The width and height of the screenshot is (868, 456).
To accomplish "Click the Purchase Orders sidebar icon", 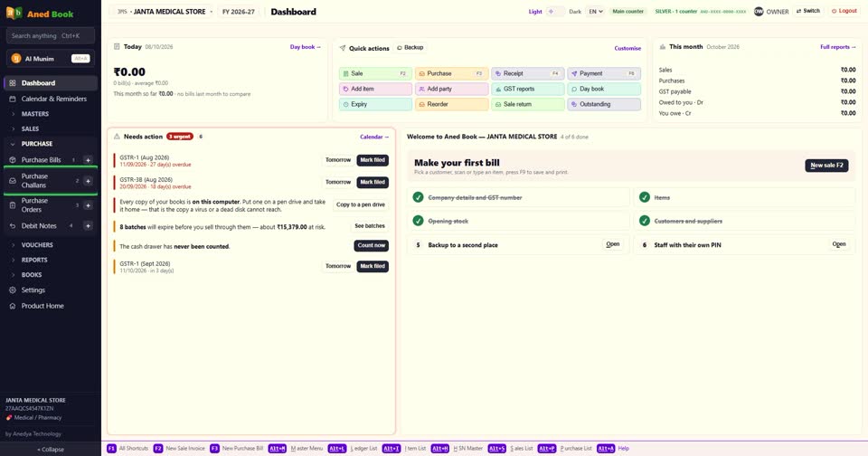I will (x=12, y=205).
